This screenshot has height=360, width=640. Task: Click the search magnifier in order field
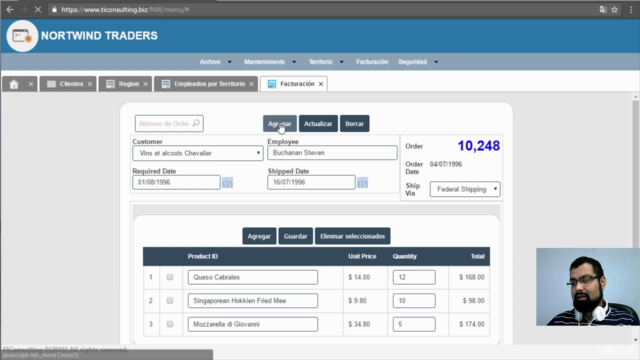click(196, 123)
